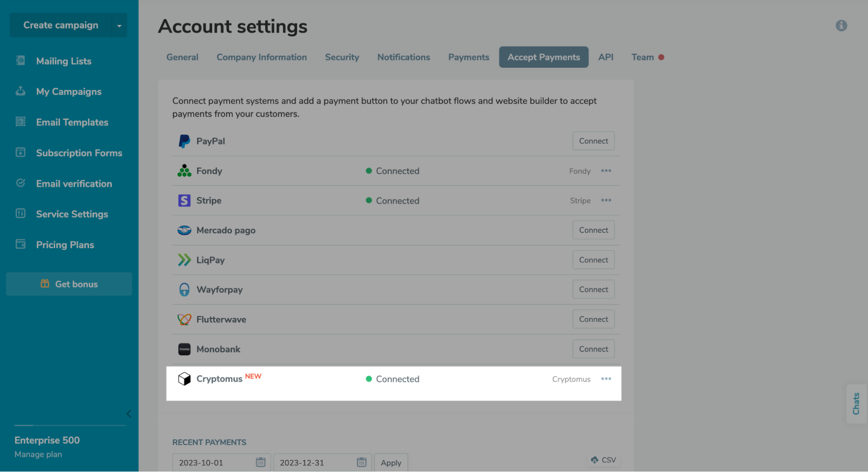868x472 pixels.
Task: Click the Manage plan link
Action: point(38,454)
